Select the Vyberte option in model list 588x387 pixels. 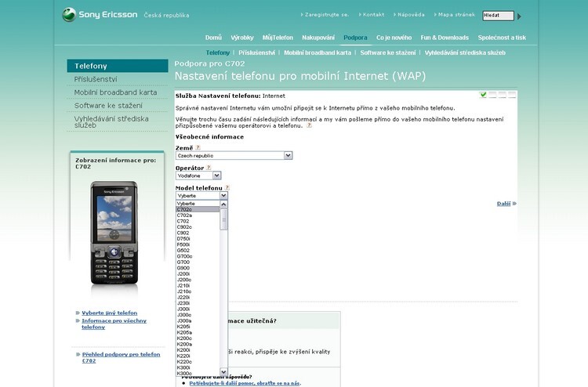point(198,204)
